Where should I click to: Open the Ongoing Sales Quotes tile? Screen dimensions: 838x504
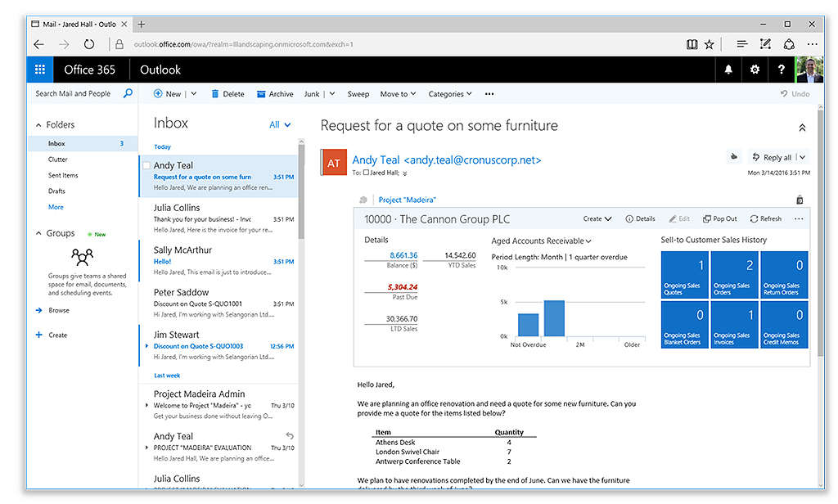coord(685,275)
